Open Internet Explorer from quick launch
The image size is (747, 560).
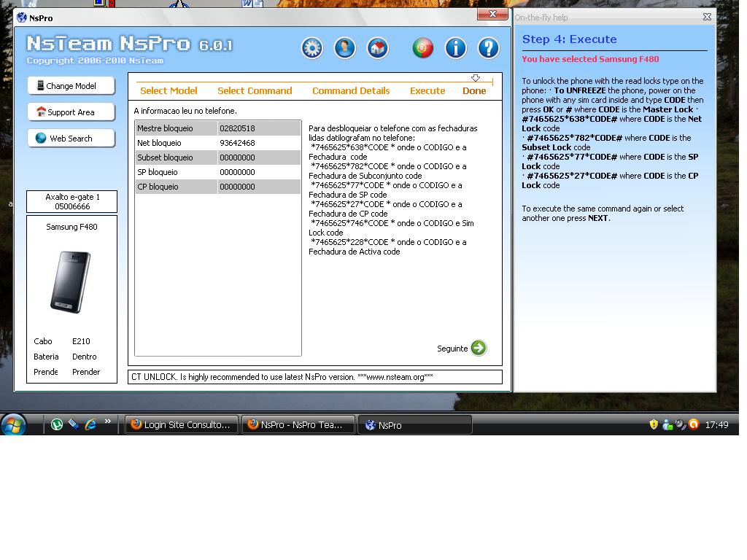pyautogui.click(x=90, y=424)
